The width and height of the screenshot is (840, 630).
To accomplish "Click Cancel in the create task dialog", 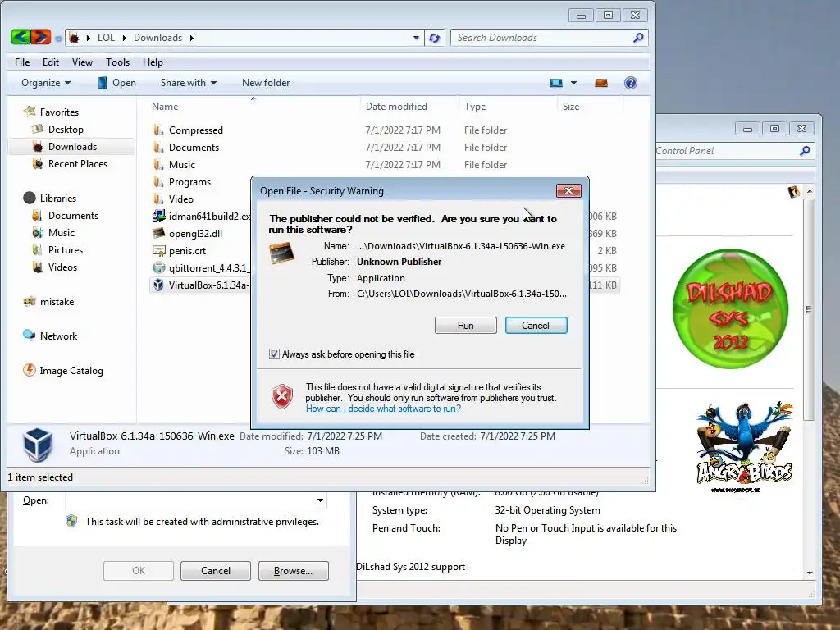I will click(x=216, y=571).
